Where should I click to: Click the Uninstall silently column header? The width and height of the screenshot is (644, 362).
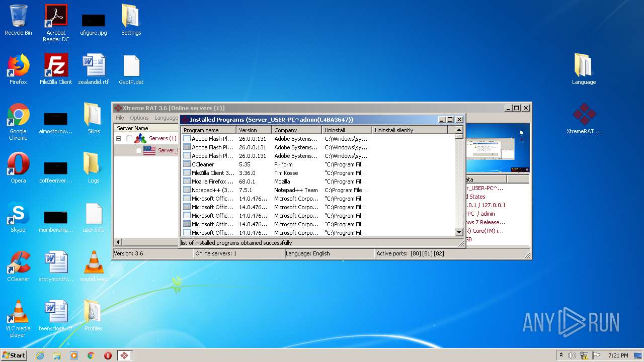[410, 130]
